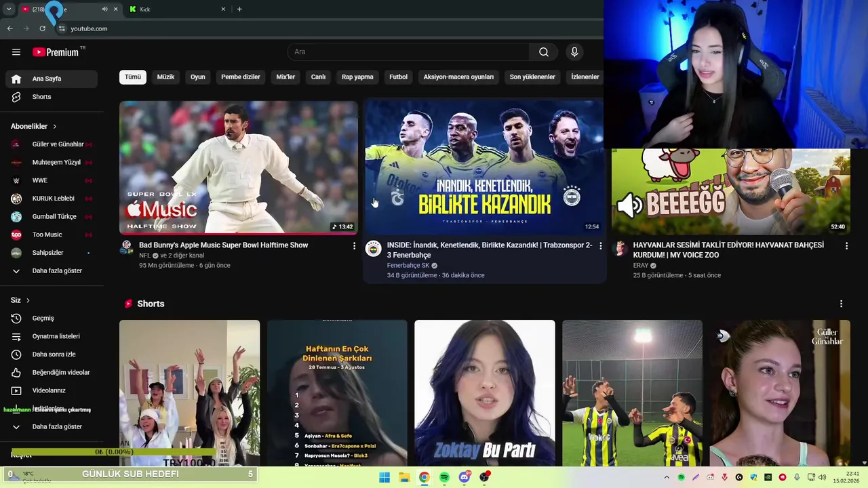This screenshot has height=488, width=868.
Task: Select the Futbol filter chip
Action: (398, 77)
